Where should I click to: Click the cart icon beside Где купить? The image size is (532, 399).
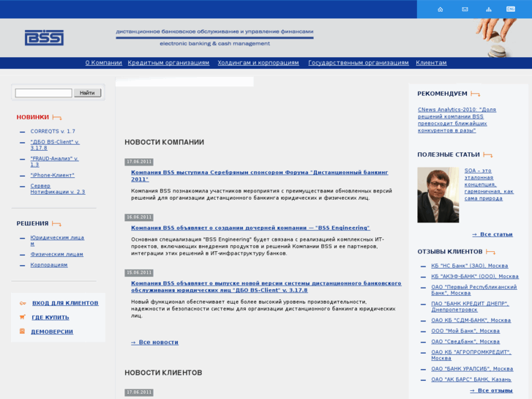coord(23,317)
